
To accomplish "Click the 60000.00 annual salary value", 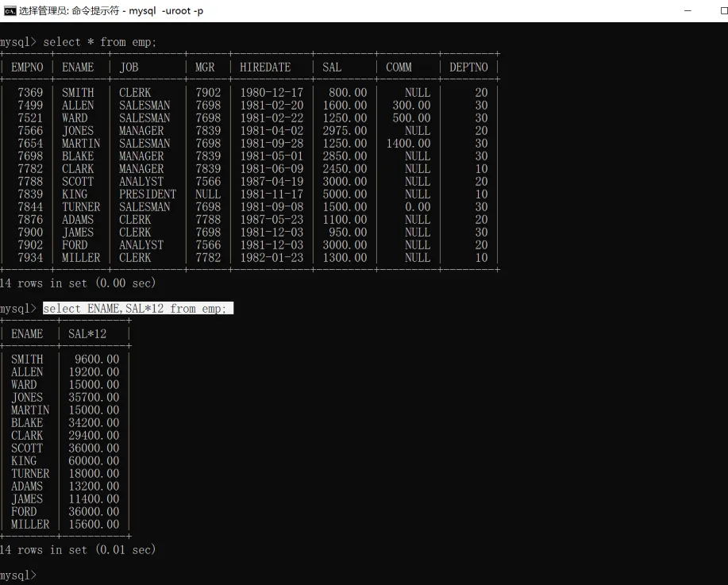I will 94,461.
